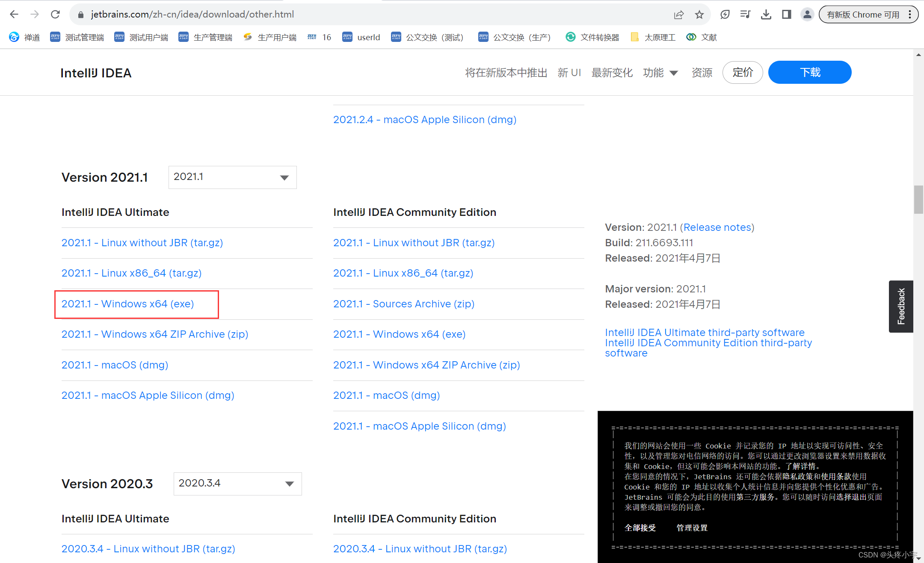This screenshot has width=924, height=563.
Task: Download Community 2021.1 Windows x64 (exe)
Action: click(x=400, y=334)
